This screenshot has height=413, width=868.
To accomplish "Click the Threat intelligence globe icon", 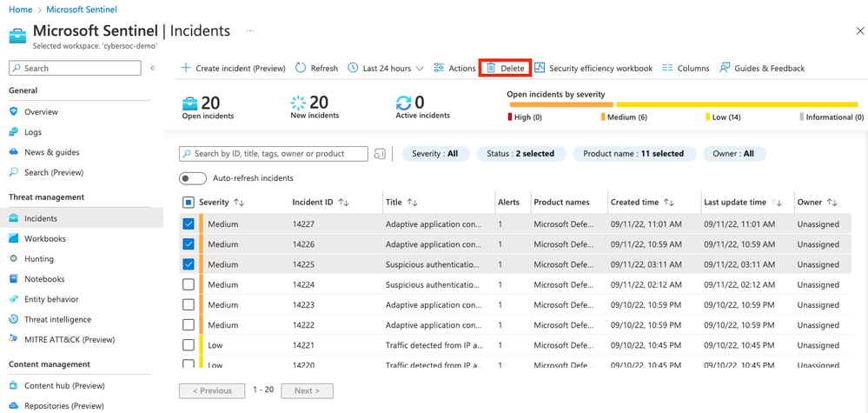I will (14, 319).
